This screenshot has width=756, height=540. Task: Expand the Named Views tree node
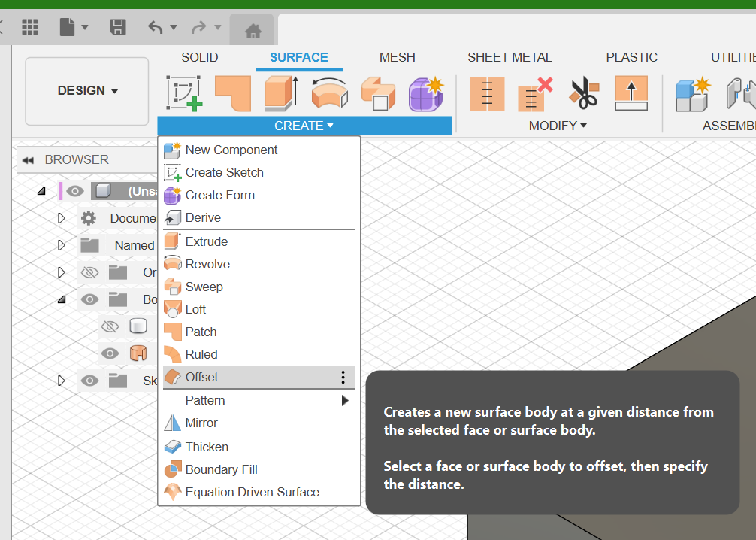[x=61, y=245]
